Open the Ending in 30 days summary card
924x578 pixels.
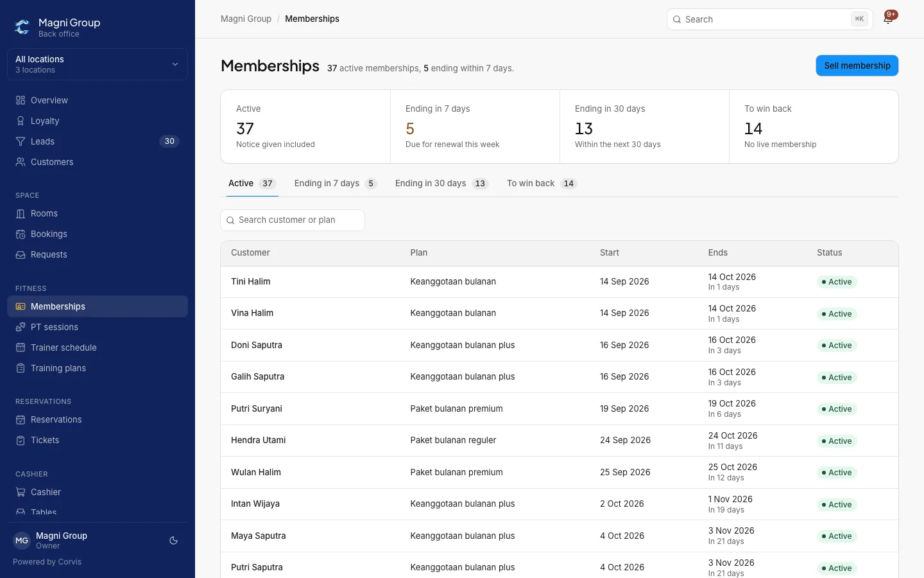644,127
